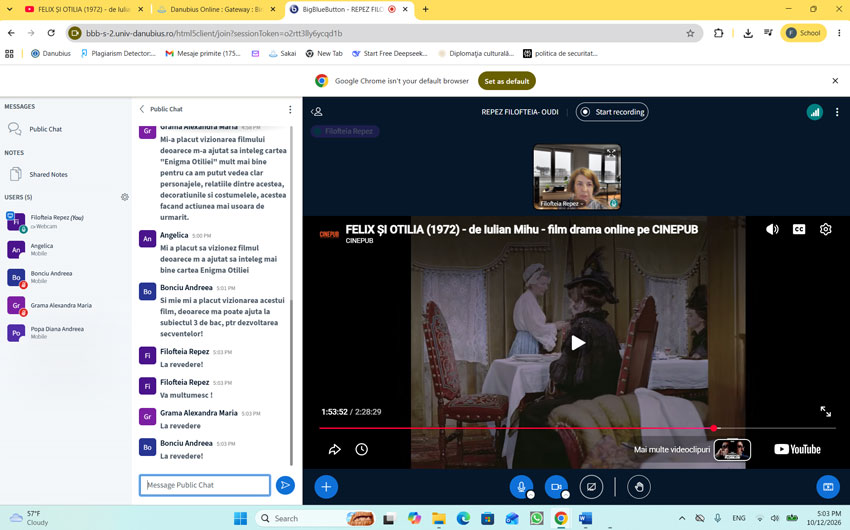Toggle the users and messages panel
This screenshot has height=530, width=850.
[317, 112]
